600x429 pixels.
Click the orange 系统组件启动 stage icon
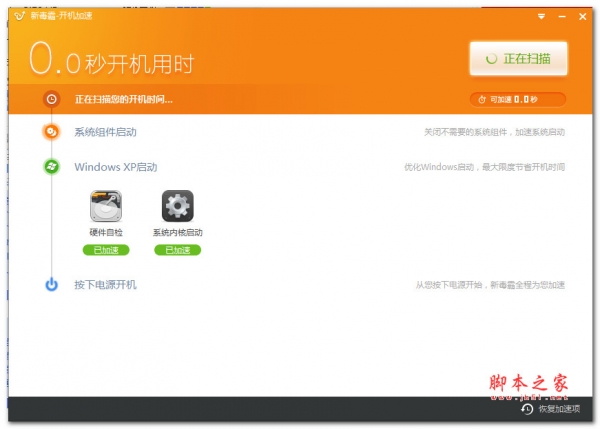pos(51,132)
